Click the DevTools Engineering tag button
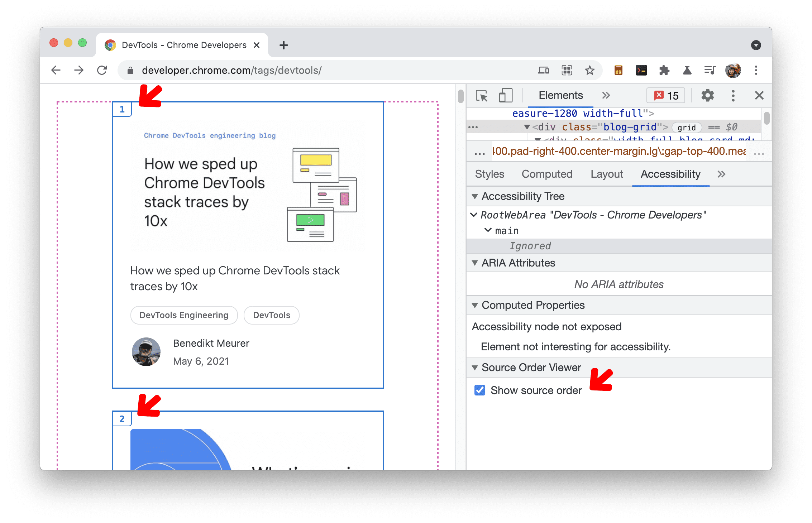Screen dimensions: 812x523 click(x=183, y=315)
